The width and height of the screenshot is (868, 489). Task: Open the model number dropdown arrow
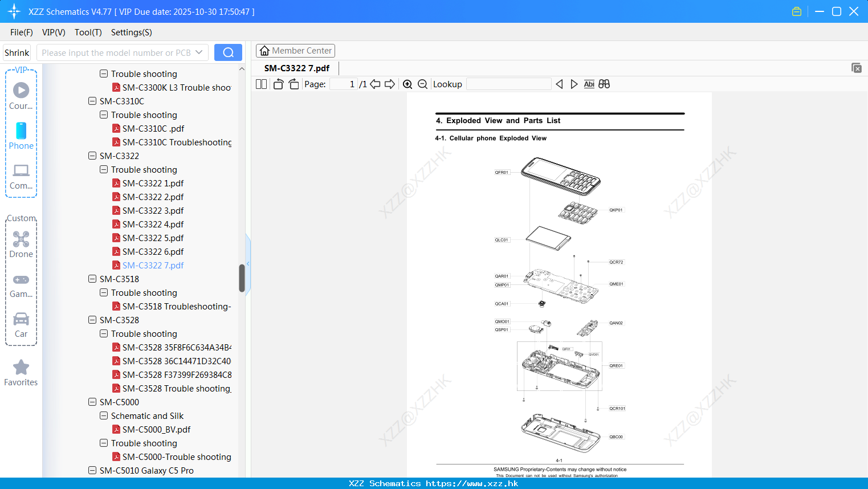[199, 52]
